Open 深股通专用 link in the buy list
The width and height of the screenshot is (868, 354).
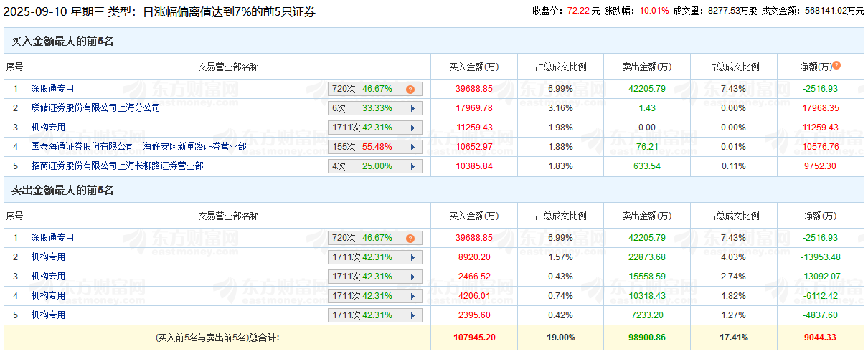(52, 89)
